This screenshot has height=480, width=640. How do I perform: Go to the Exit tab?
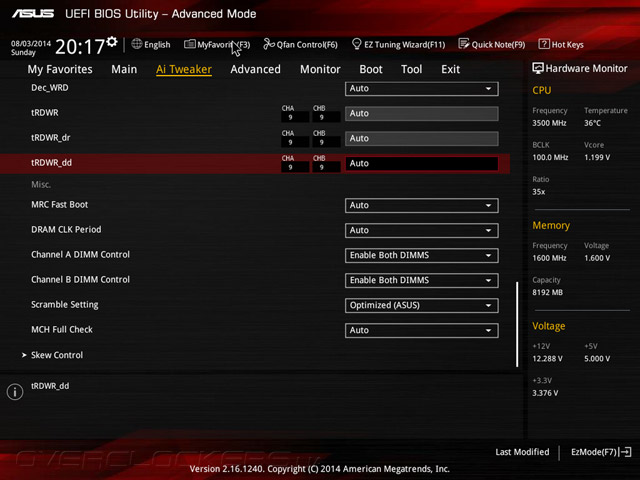(x=451, y=69)
